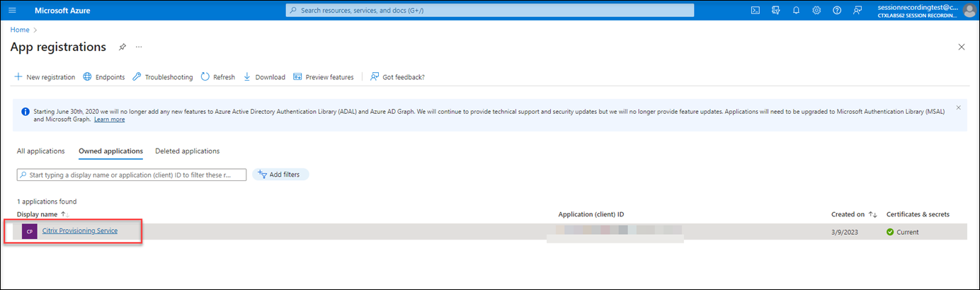This screenshot has width=980, height=290.
Task: Click the Current status checkmark
Action: tap(890, 232)
